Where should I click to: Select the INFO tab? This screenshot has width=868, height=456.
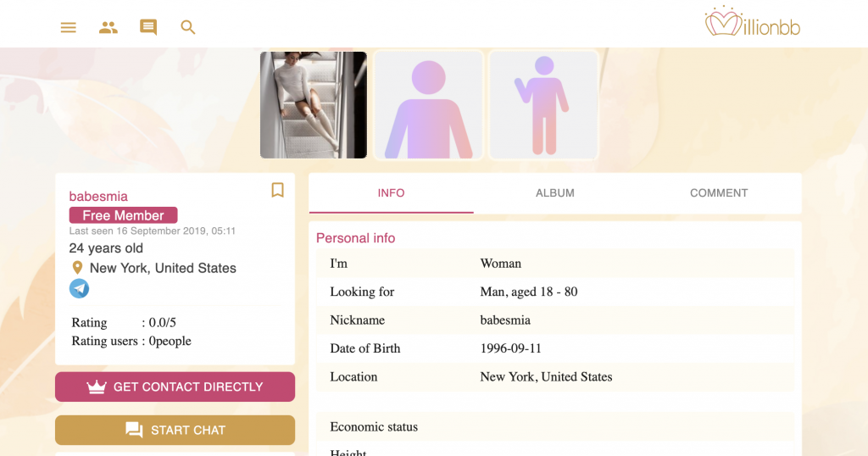coord(392,193)
